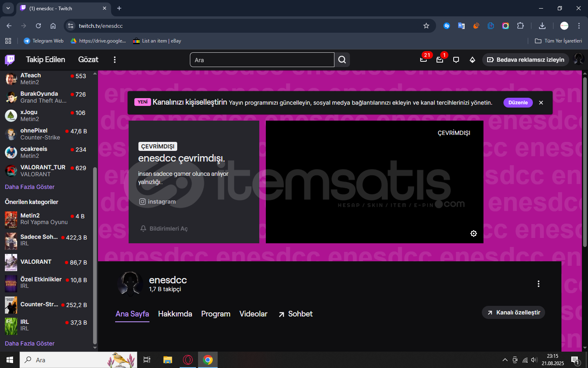The image size is (588, 368).
Task: Bookmark this page with the star icon
Action: click(426, 26)
